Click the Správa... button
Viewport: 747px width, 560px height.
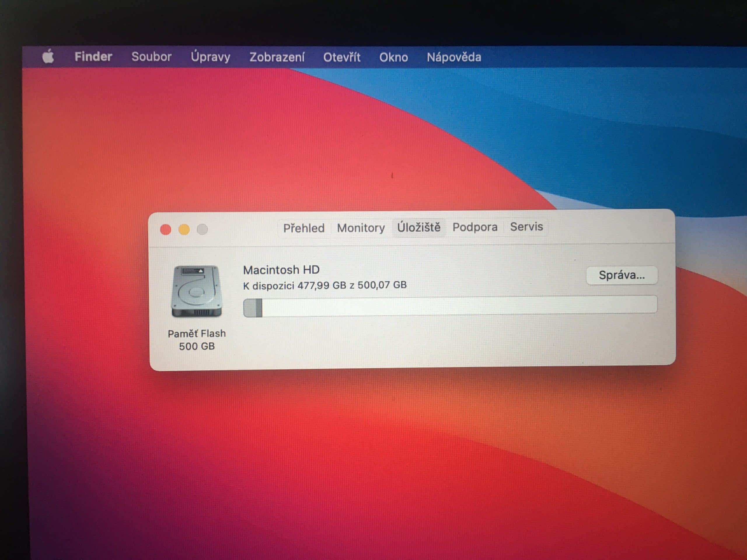pyautogui.click(x=622, y=275)
